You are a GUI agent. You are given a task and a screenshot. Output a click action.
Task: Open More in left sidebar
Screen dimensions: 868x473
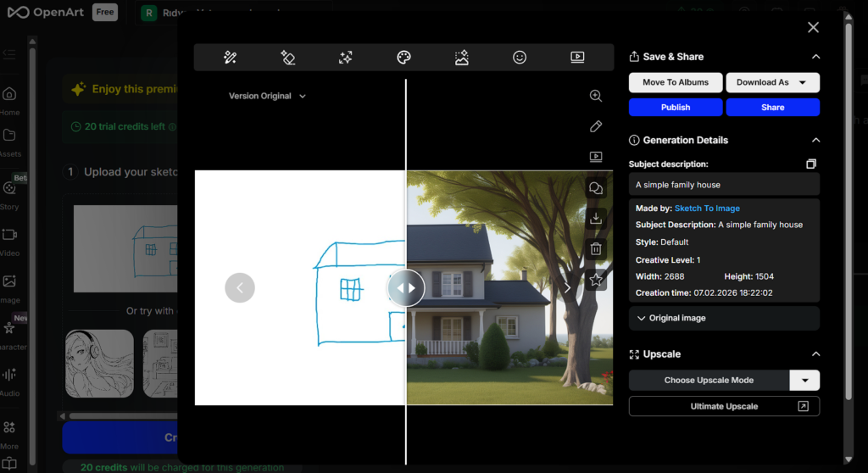[9, 434]
